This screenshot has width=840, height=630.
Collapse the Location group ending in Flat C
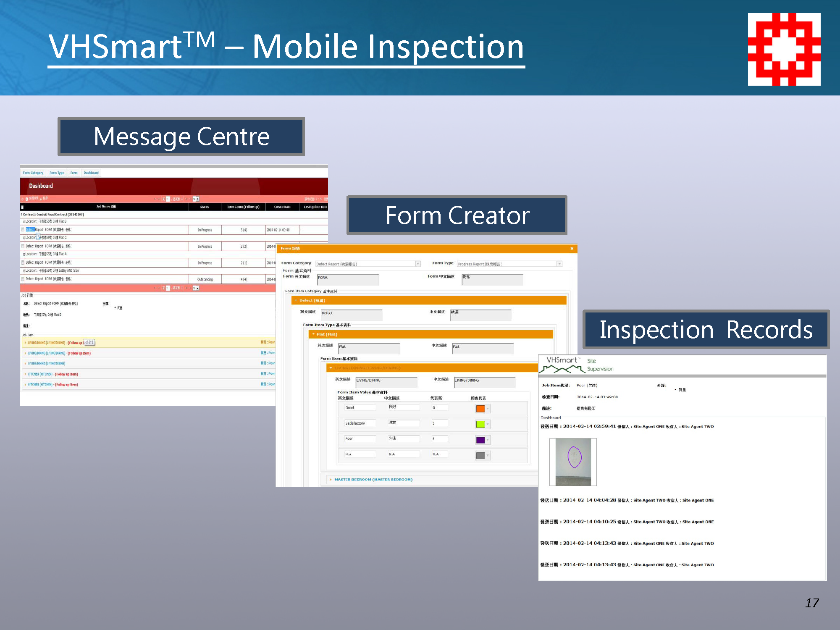point(24,238)
